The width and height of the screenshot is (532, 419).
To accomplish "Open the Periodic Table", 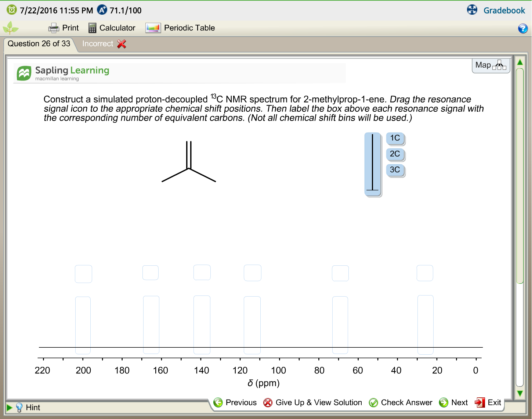I will pos(180,28).
